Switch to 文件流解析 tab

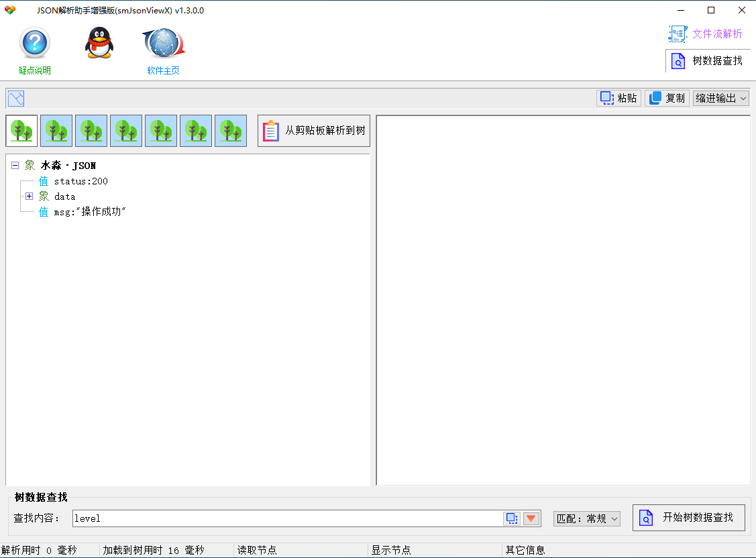coord(706,34)
